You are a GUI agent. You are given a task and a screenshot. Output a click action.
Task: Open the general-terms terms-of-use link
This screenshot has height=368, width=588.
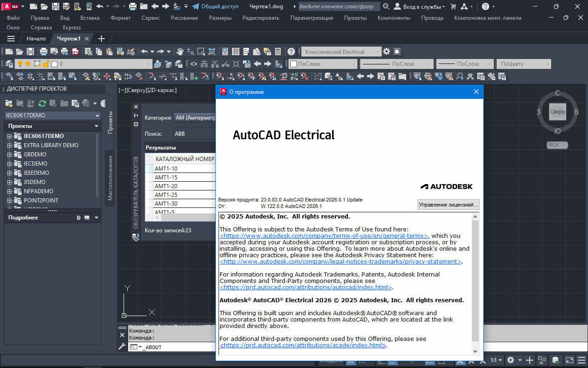(324, 236)
